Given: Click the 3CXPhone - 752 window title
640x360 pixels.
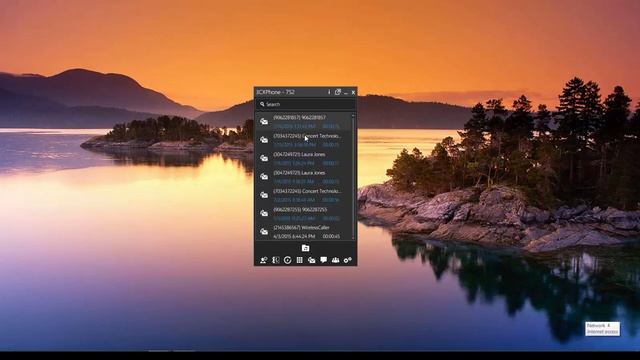Looking at the screenshot, I should [276, 92].
